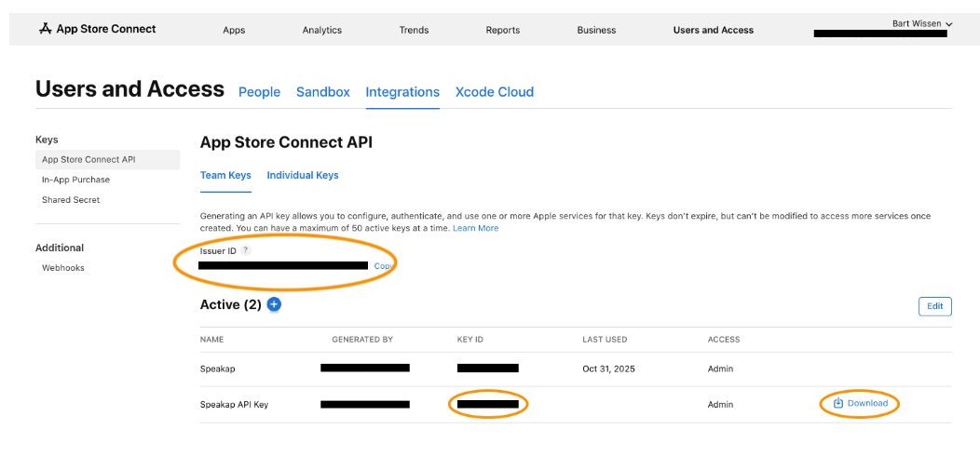Select In-App Purchase in sidebar
This screenshot has height=456, width=980.
point(75,180)
